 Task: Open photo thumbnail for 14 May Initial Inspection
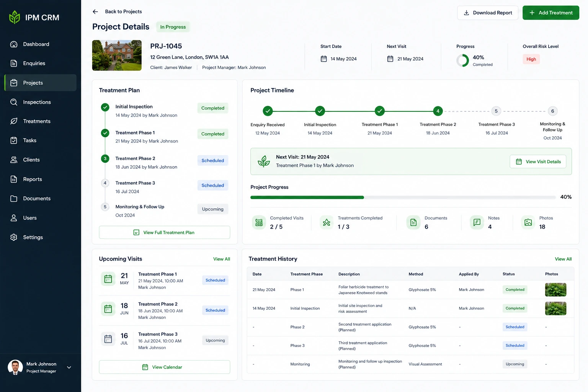tap(555, 309)
